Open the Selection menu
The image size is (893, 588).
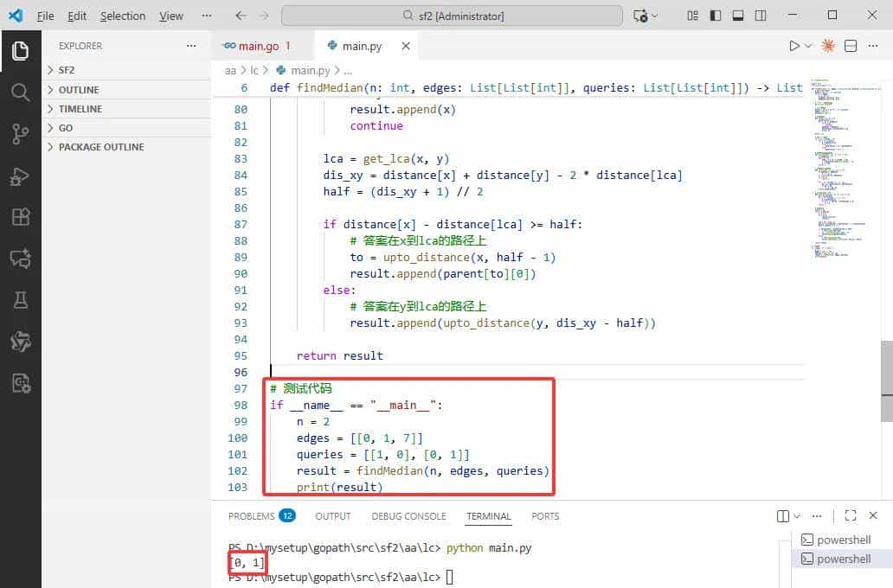[x=123, y=16]
